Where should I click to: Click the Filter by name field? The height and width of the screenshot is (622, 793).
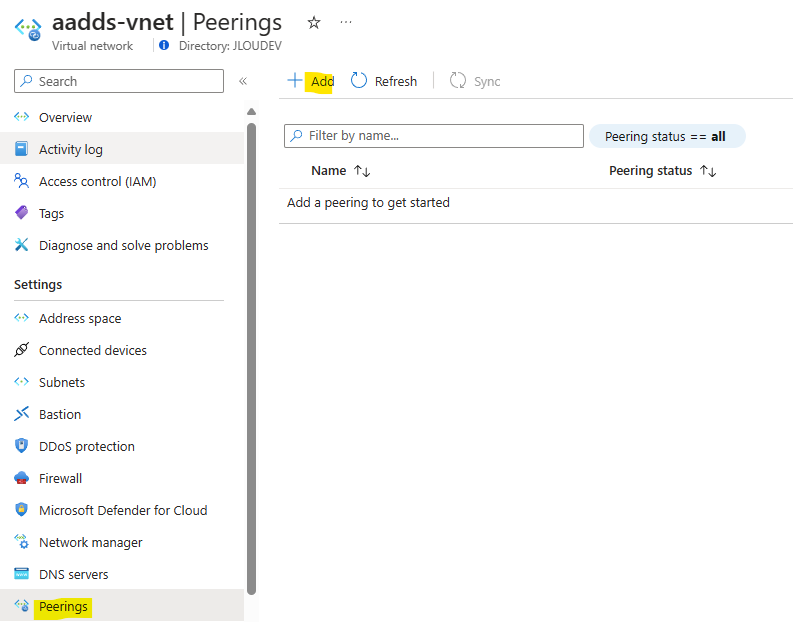434,136
